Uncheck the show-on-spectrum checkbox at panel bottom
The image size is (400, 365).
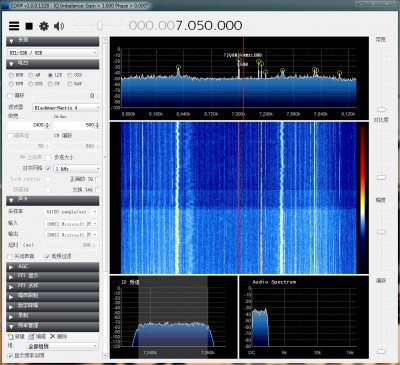(x=10, y=356)
